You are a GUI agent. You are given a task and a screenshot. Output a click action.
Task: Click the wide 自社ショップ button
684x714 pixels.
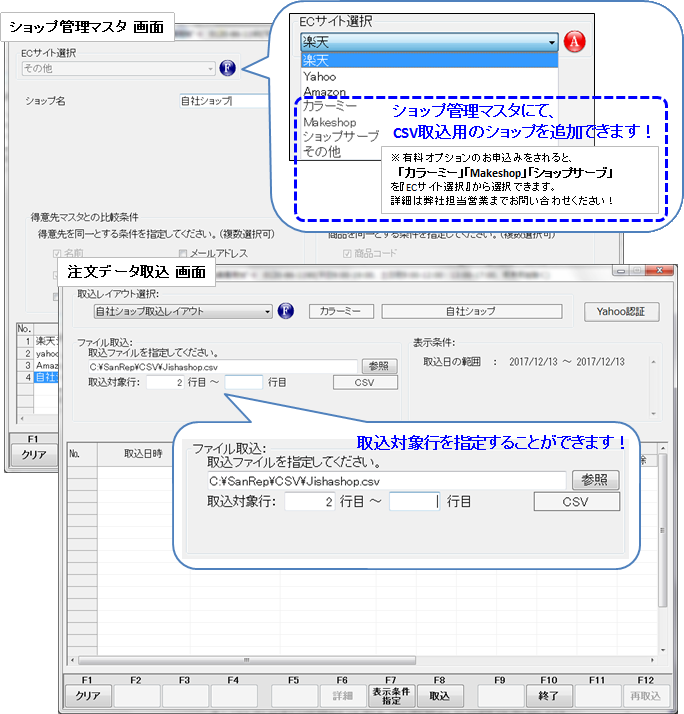tap(471, 311)
